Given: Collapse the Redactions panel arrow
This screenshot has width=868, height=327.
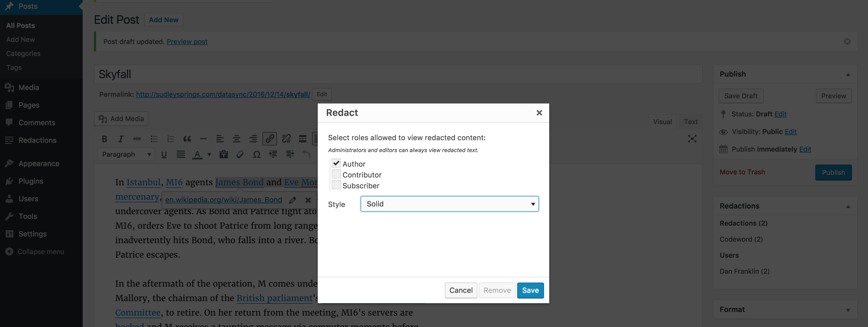Looking at the screenshot, I should tap(848, 206).
